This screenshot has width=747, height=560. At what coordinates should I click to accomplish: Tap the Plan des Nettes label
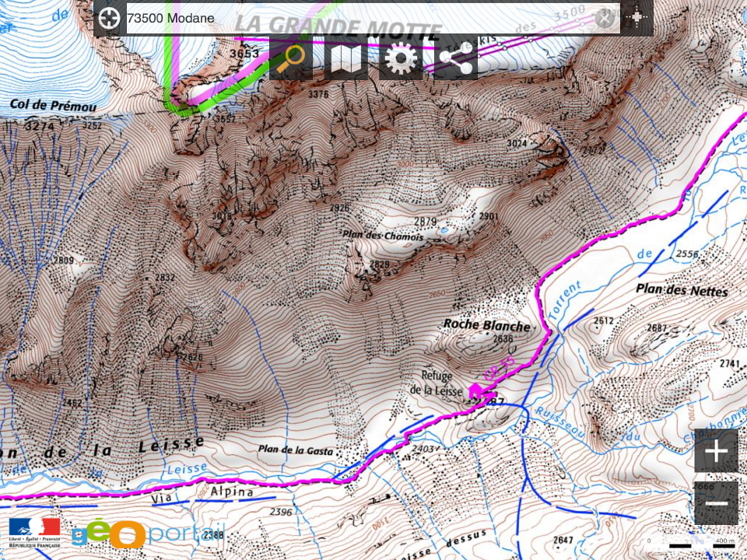pyautogui.click(x=682, y=289)
